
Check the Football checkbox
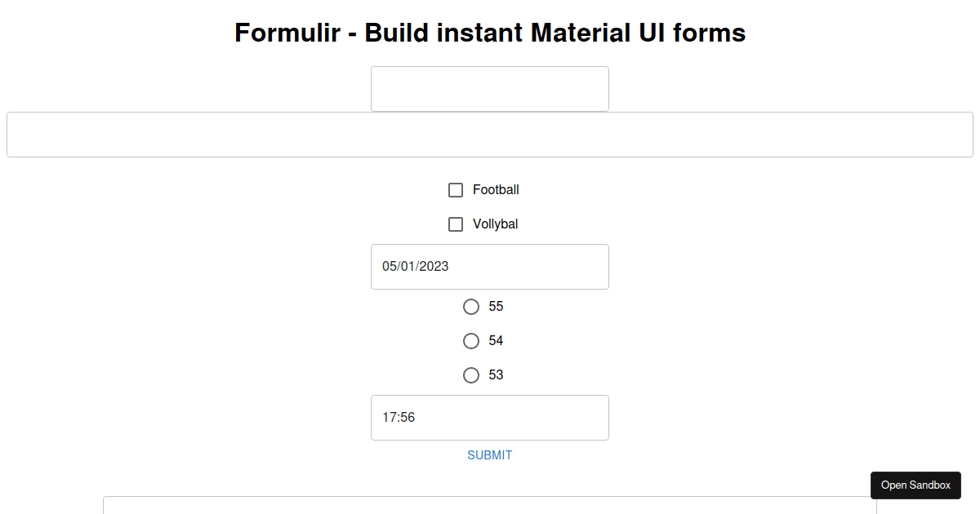click(x=455, y=190)
